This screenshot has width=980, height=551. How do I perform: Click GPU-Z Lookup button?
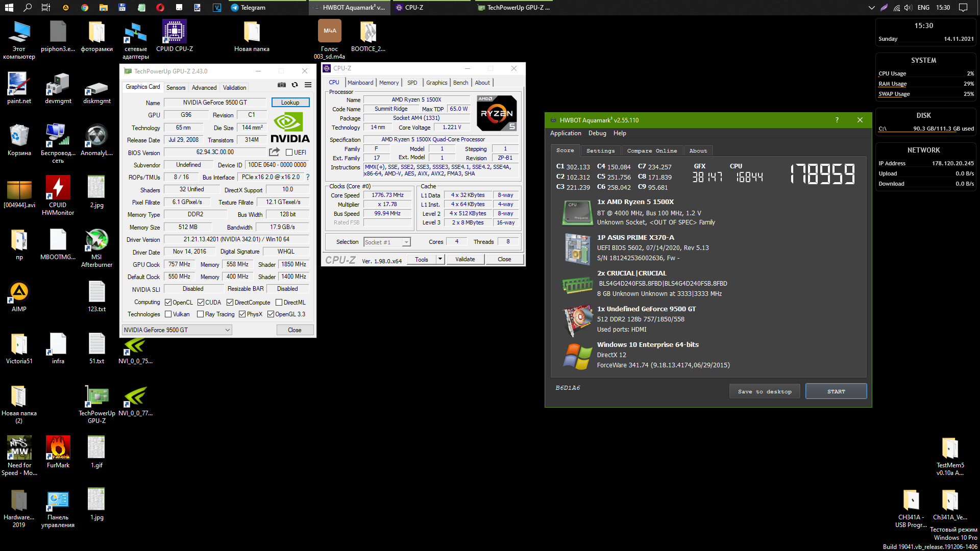290,103
